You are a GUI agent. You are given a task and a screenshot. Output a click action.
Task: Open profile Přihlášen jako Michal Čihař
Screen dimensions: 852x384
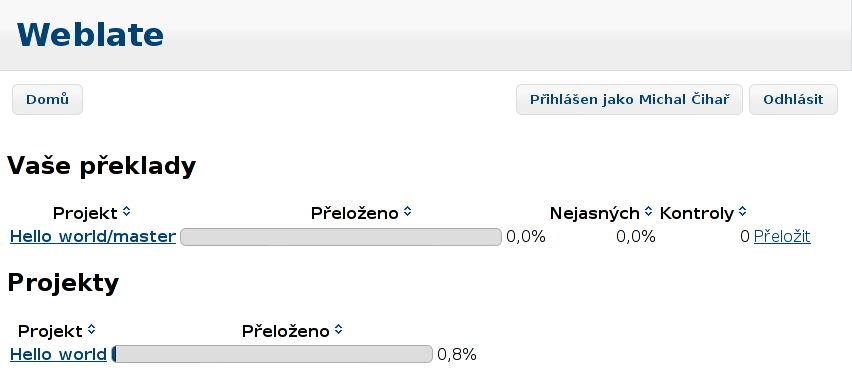629,99
